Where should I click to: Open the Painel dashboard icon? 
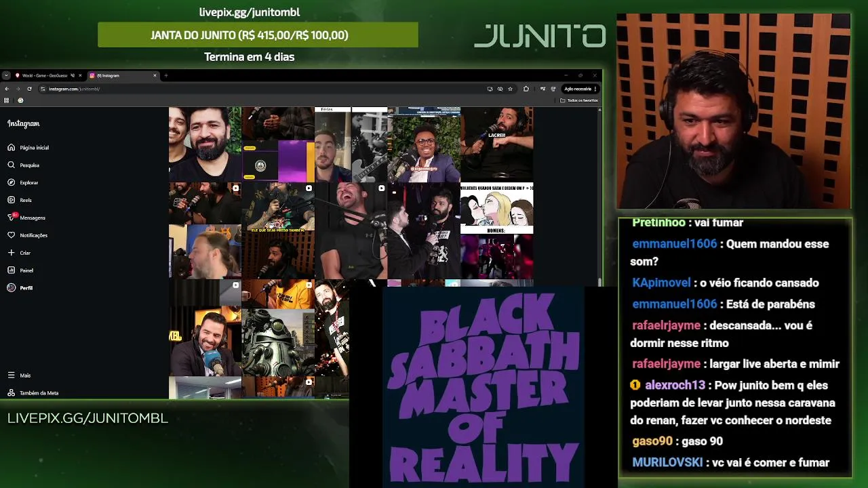point(11,270)
